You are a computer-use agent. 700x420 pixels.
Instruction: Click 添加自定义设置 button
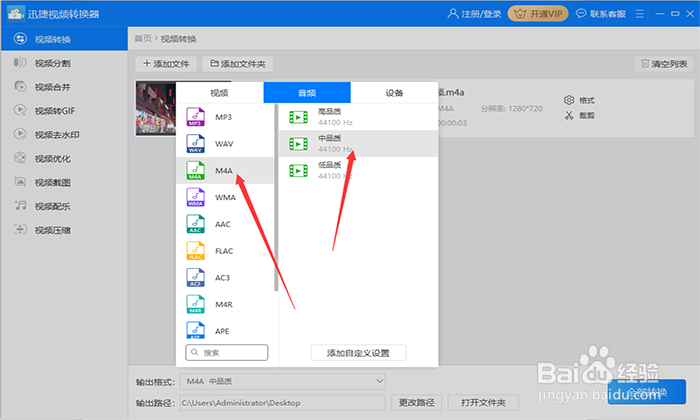click(x=358, y=353)
